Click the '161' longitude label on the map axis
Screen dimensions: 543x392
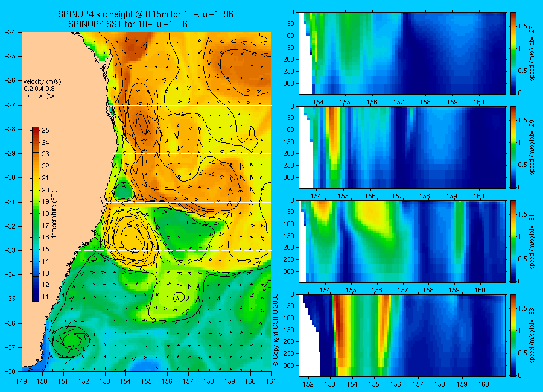271,381
